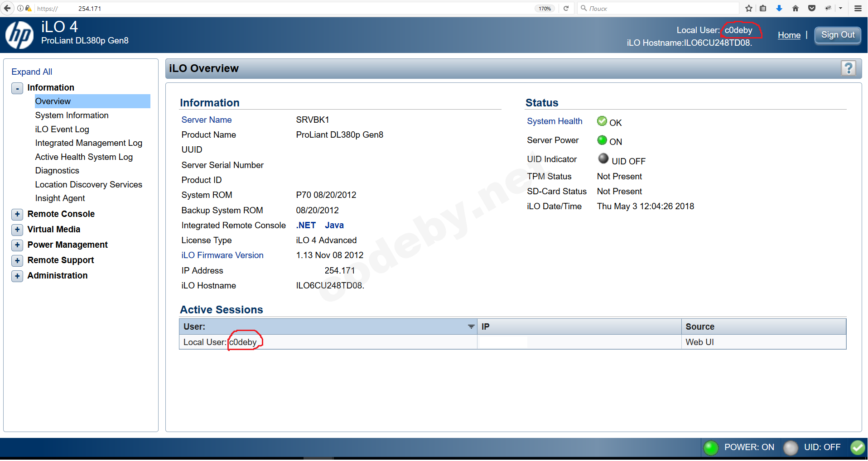Click the Sign Out button
The image size is (868, 461).
[838, 35]
